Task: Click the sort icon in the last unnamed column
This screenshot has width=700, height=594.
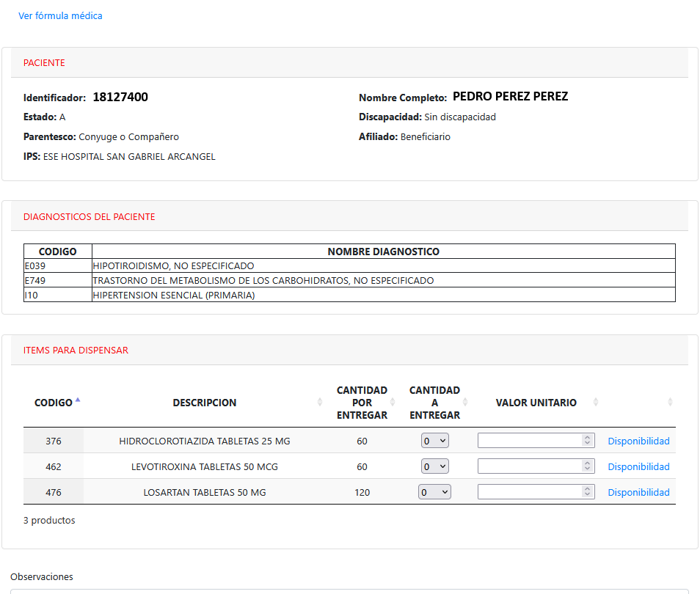Action: tap(670, 402)
